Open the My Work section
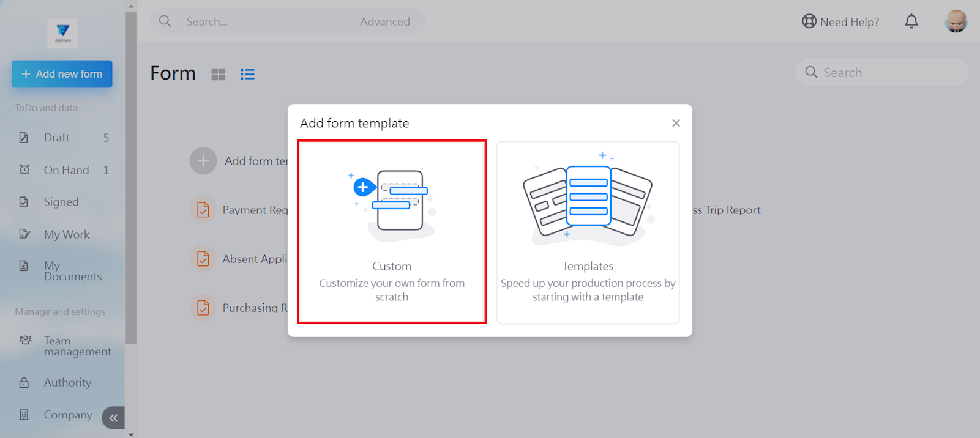 [x=67, y=234]
